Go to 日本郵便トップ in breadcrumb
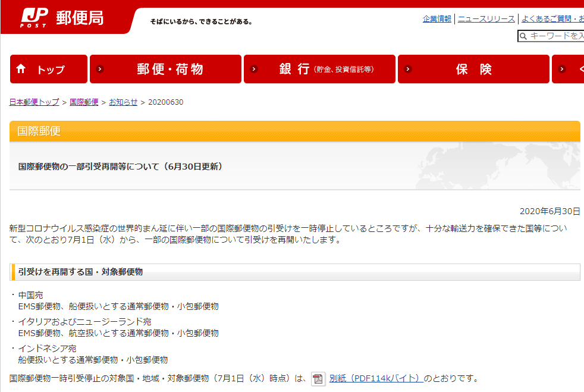This screenshot has height=392, width=584. click(x=34, y=102)
